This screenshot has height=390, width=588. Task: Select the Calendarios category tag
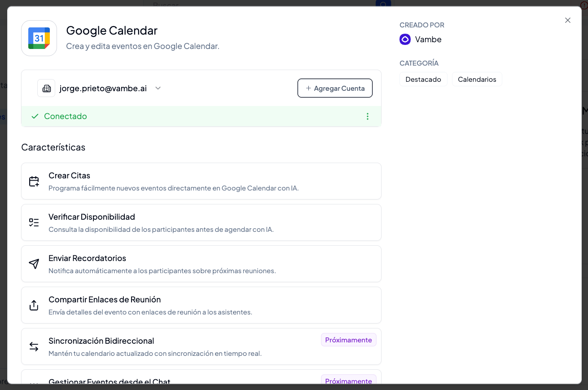pyautogui.click(x=477, y=79)
